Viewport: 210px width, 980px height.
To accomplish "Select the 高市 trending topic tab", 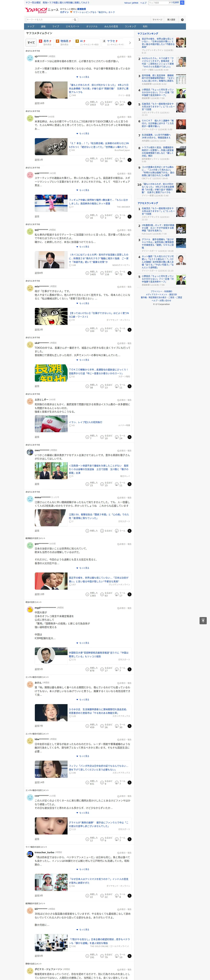I will point(46,43).
